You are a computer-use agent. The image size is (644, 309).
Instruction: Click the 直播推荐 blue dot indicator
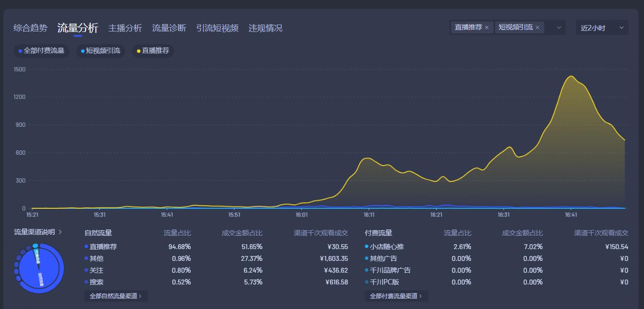tap(87, 247)
